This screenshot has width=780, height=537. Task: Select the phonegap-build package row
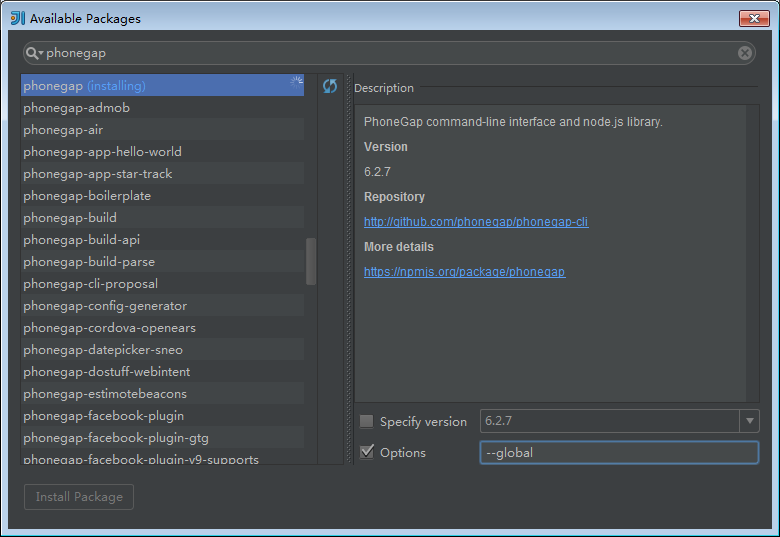tap(162, 217)
